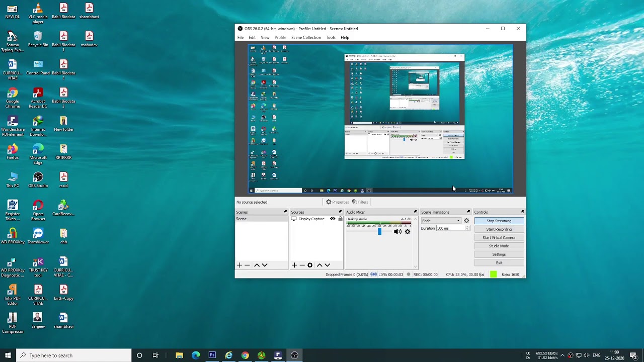Open Filters for the selected source
644x362 pixels.
(x=360, y=202)
